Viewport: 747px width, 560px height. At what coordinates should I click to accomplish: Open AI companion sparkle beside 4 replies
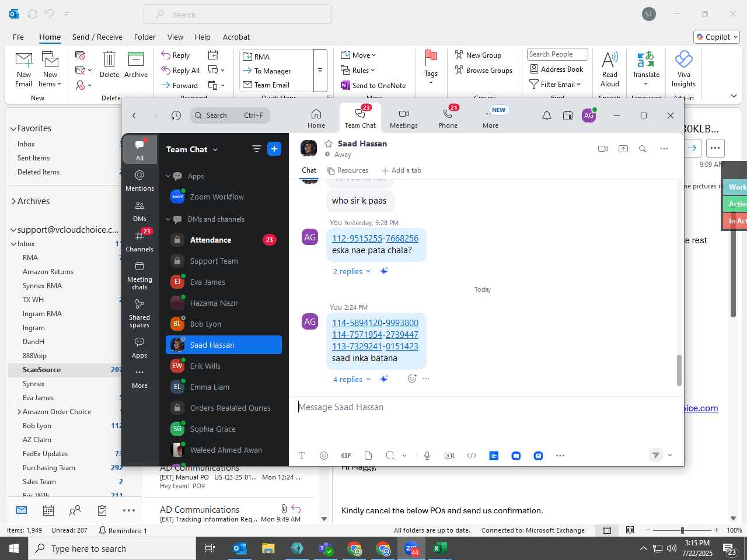tap(384, 379)
